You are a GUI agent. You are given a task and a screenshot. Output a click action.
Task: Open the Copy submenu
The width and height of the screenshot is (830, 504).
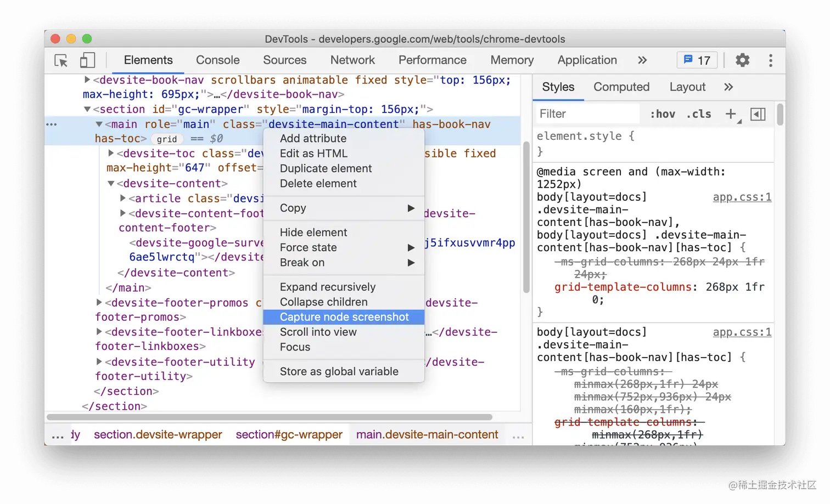pyautogui.click(x=344, y=208)
